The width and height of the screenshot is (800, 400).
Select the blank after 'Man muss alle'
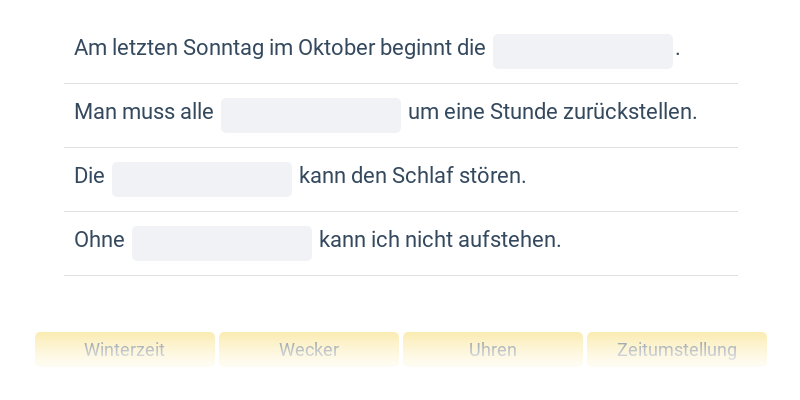pos(310,115)
